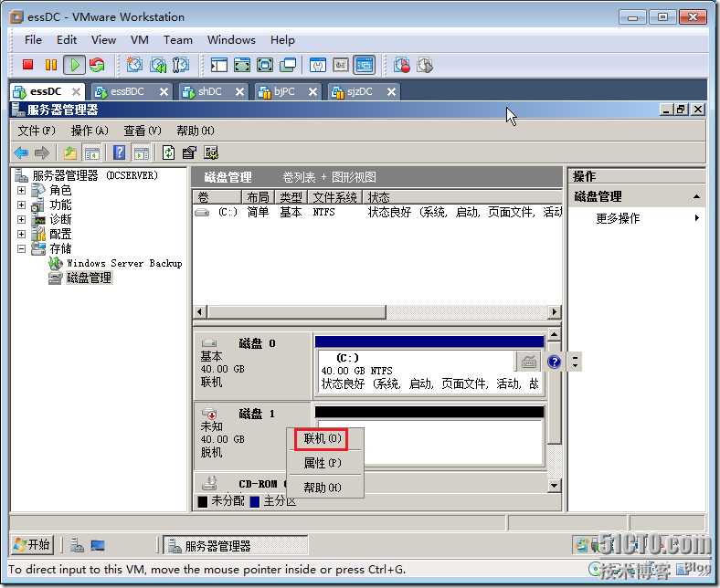Image resolution: width=720 pixels, height=588 pixels.
Task: Switch to the bjPC tab
Action: click(x=284, y=91)
